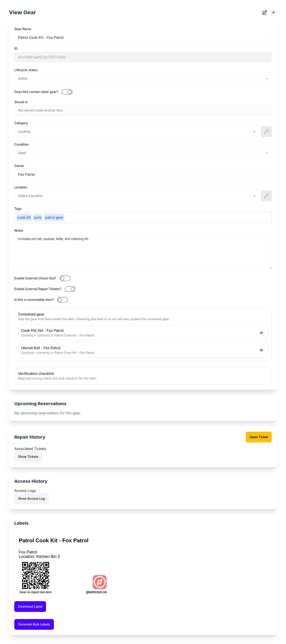Click the Show Access Log button

point(31,499)
